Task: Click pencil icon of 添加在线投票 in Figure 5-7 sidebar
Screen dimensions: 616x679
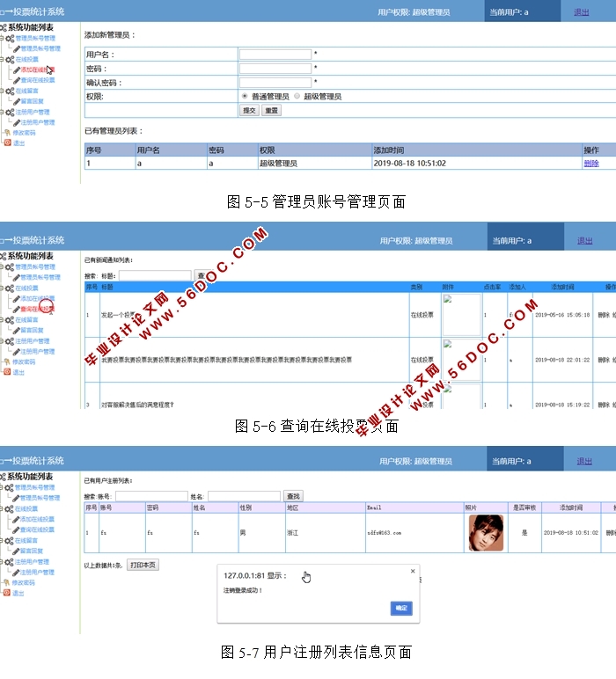Action: [x=16, y=520]
